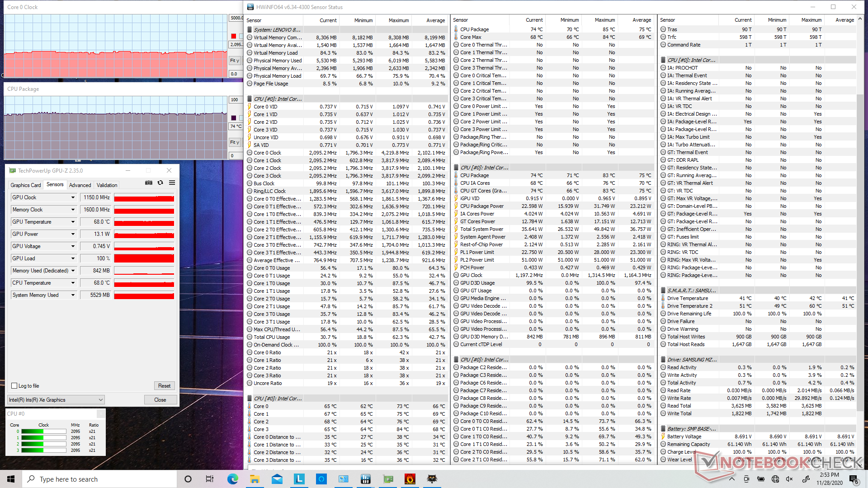Open the GPU Clock sensor dropdown
Screen dimensions: 868x488
click(x=73, y=197)
